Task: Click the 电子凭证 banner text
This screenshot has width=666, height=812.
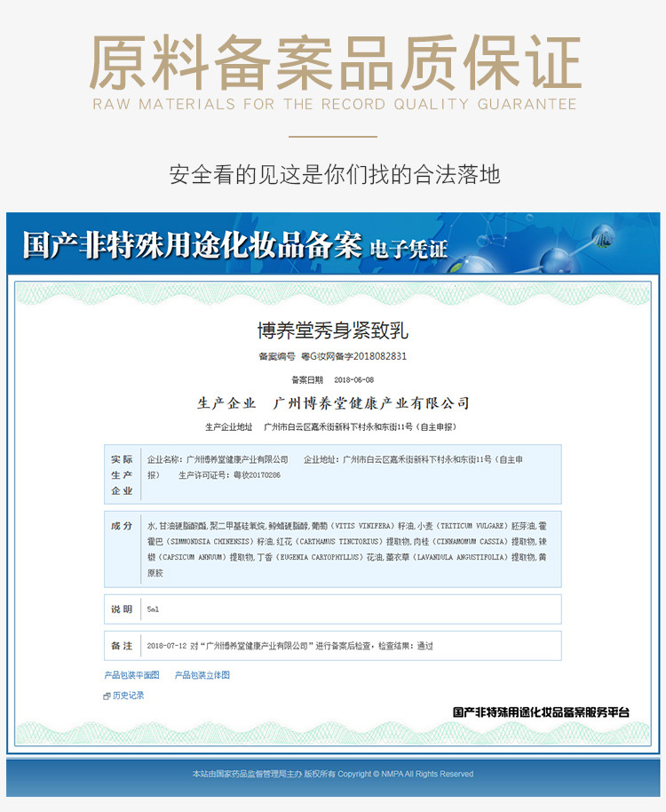Action: (408, 249)
